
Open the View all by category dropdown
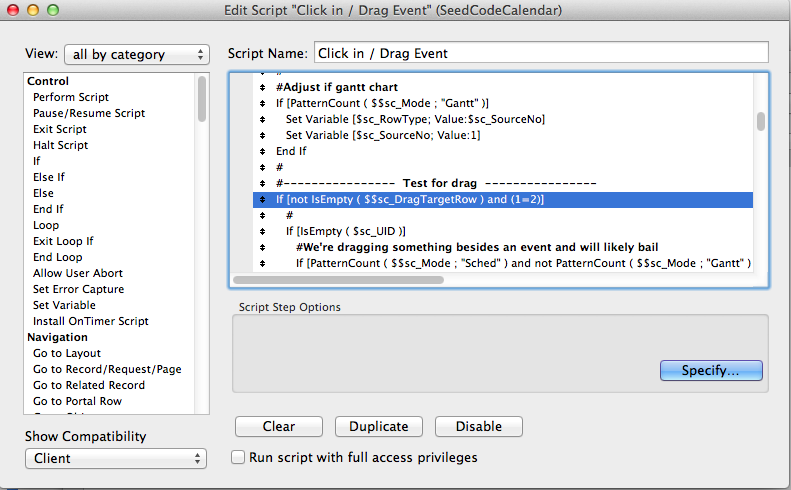(x=137, y=55)
